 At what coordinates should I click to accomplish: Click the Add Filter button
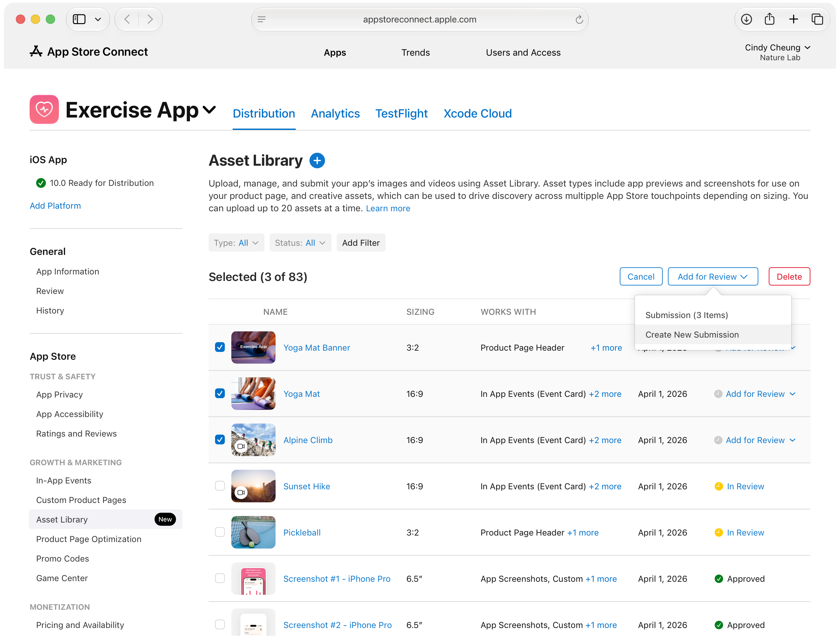(361, 243)
